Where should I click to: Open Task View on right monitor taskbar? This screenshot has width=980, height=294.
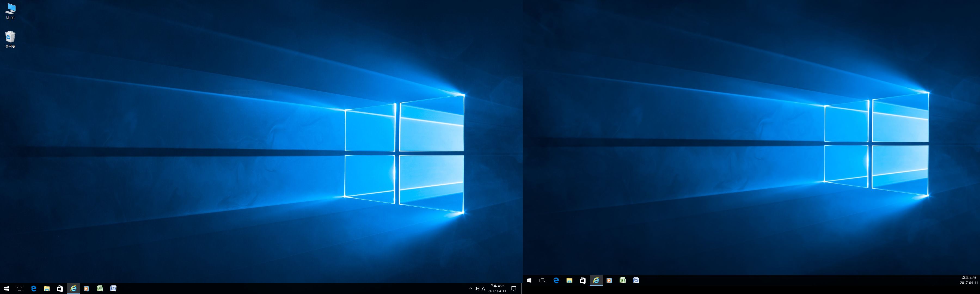(543, 280)
